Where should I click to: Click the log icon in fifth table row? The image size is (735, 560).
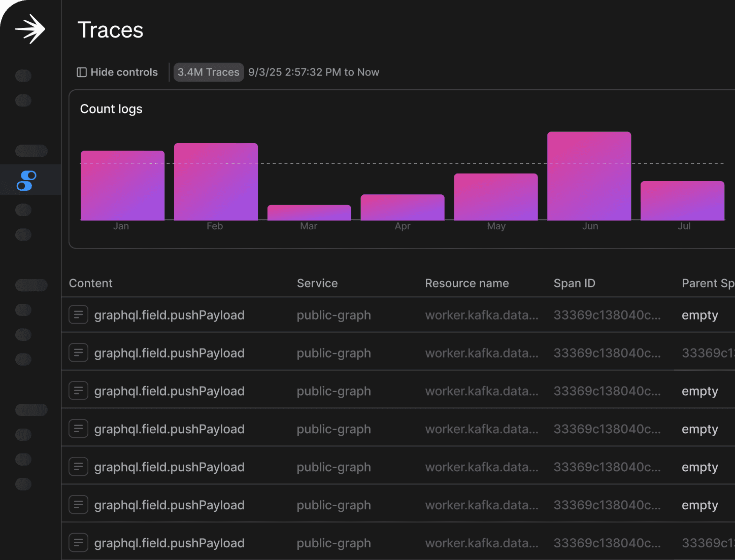79,467
